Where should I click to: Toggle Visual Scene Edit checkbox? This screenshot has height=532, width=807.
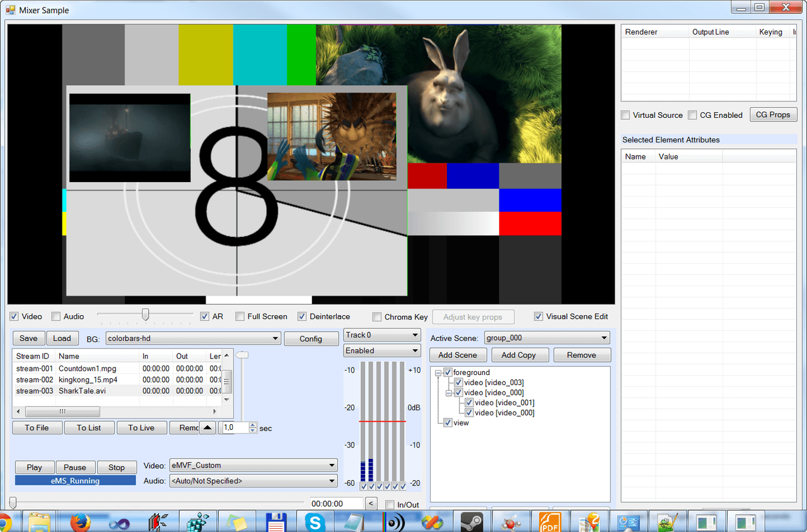538,316
